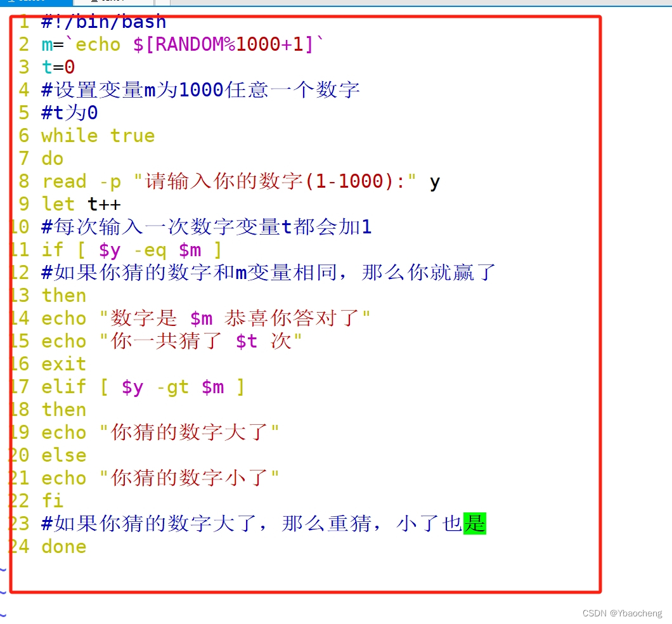Image resolution: width=672 pixels, height=624 pixels.
Task: Click the comment '#如果你猜的数字和m变量相同'
Action: pos(194,273)
